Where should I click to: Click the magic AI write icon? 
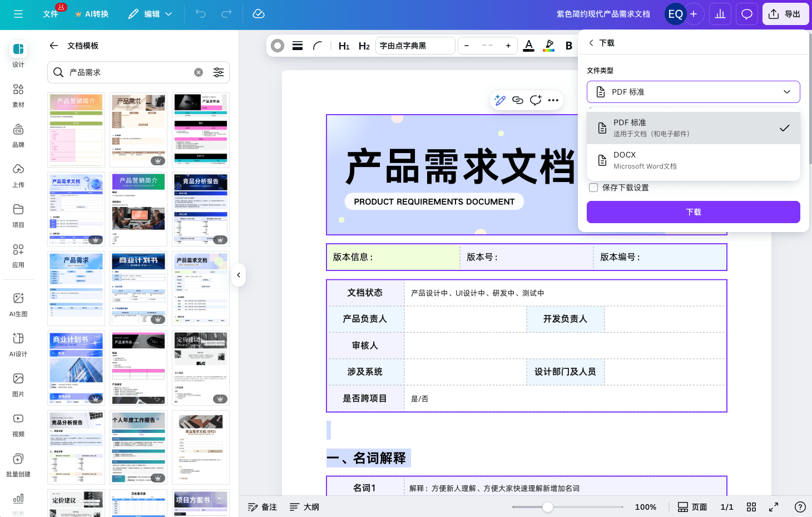500,100
